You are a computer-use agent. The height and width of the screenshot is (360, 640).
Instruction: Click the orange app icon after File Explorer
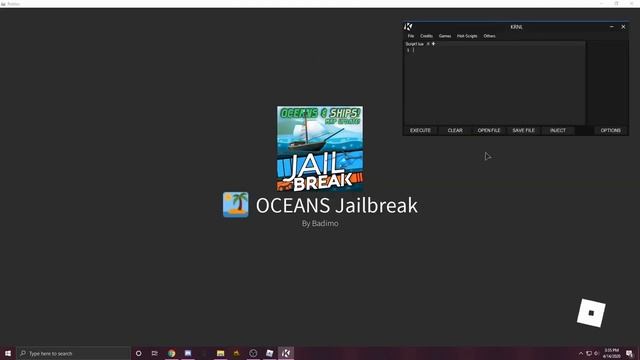click(x=237, y=353)
